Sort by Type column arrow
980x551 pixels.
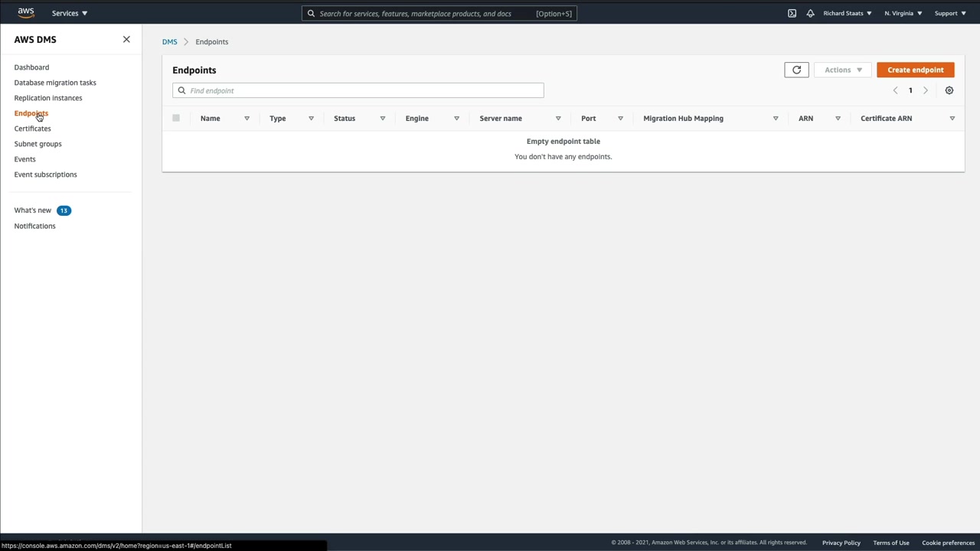(311, 119)
